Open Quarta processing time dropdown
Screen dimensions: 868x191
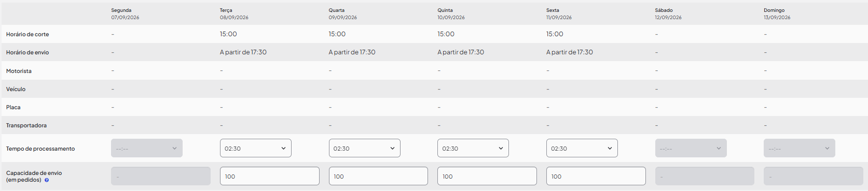point(364,148)
